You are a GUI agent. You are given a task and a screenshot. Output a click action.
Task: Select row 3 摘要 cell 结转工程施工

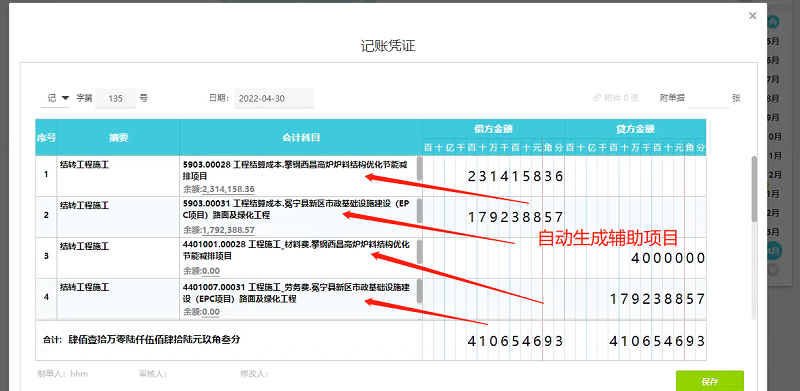(118, 258)
